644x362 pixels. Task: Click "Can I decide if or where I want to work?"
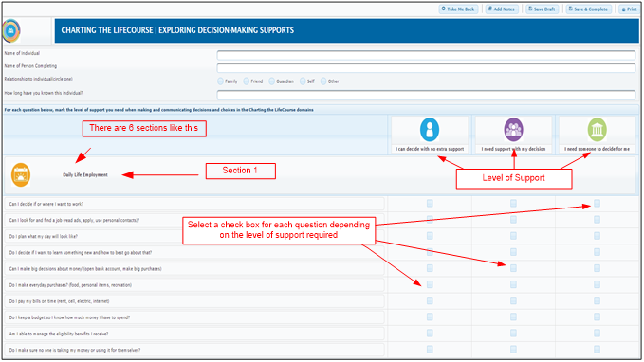point(46,204)
